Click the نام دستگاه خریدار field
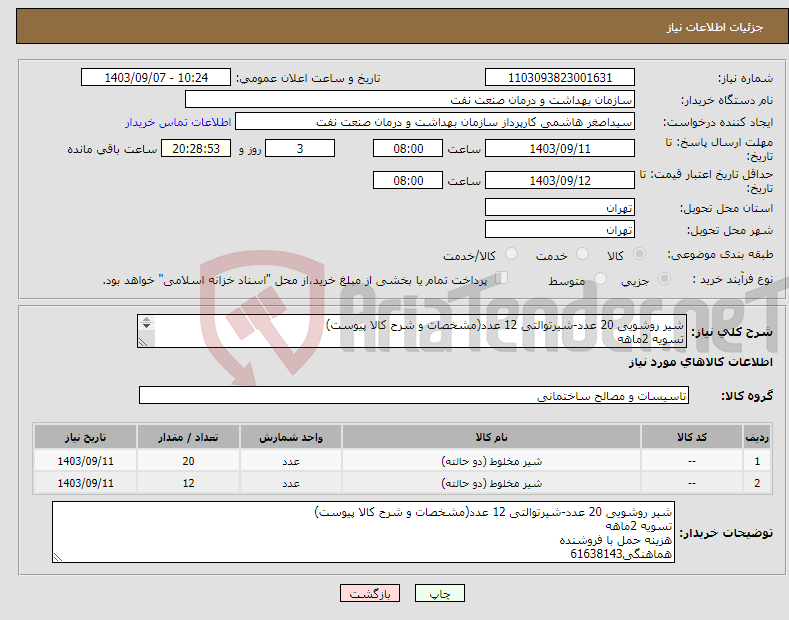The image size is (789, 620). coord(410,100)
